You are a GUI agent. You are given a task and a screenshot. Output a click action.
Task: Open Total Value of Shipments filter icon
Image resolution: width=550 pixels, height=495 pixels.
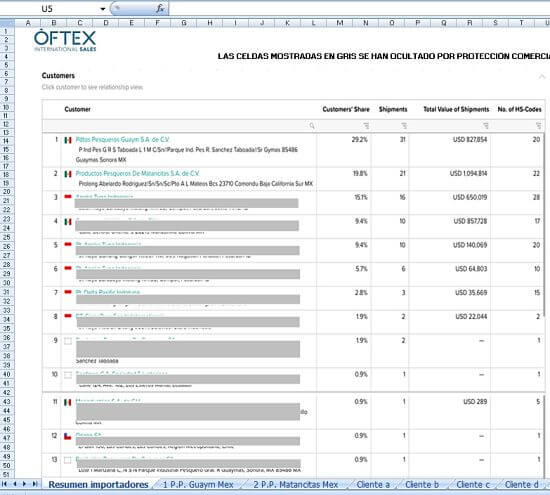[x=485, y=126]
